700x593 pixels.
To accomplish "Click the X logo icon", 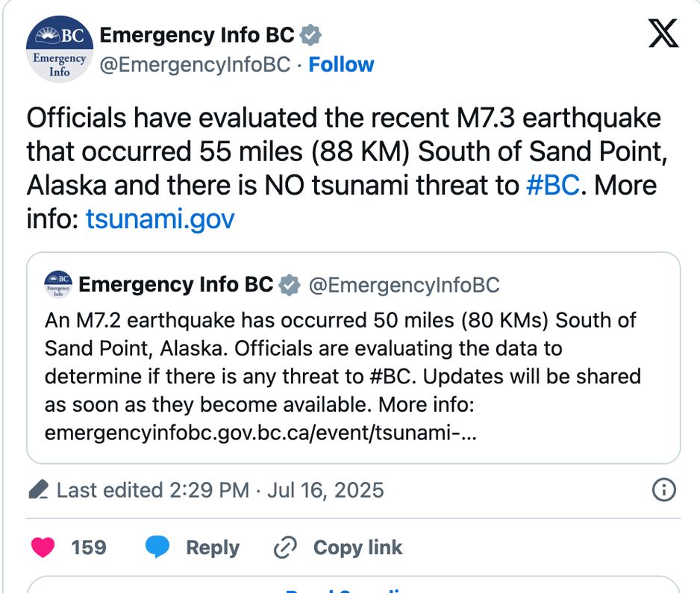I will pyautogui.click(x=663, y=33).
